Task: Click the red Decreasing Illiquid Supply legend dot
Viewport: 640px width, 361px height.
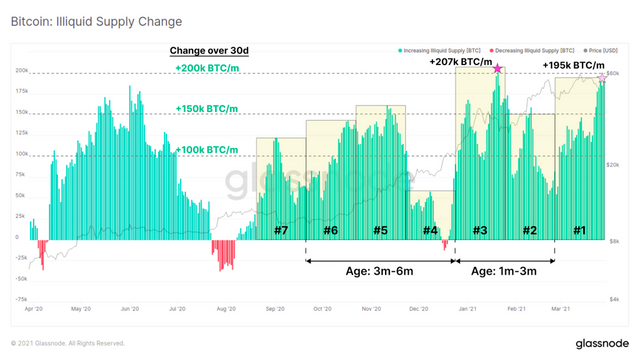Action: click(x=492, y=51)
